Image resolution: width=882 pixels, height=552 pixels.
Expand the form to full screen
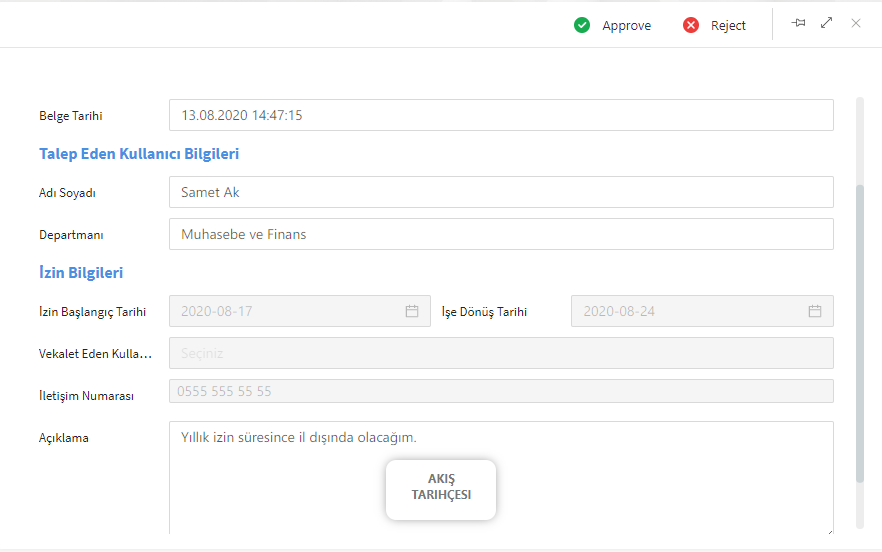coord(826,23)
